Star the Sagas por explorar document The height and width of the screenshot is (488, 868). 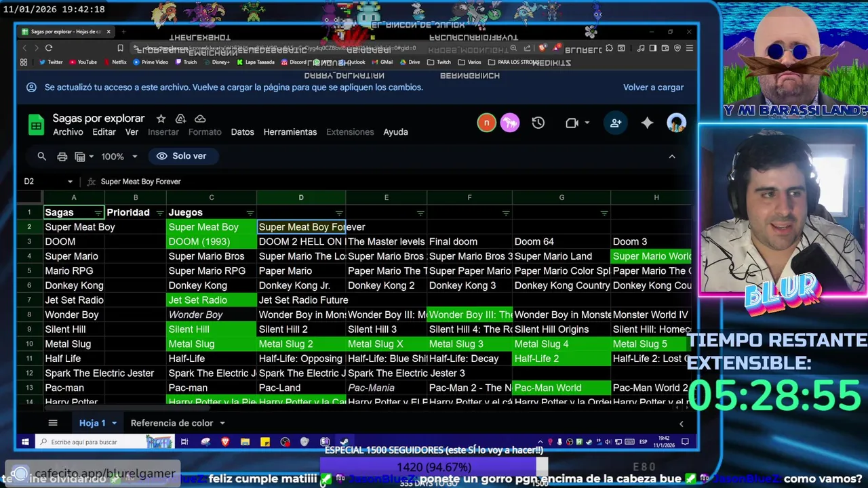pyautogui.click(x=161, y=119)
